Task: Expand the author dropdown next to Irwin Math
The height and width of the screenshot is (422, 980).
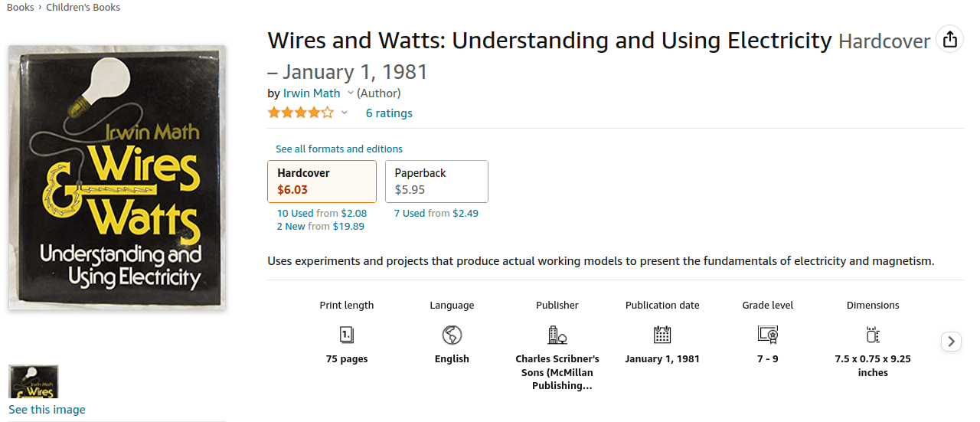Action: (351, 93)
